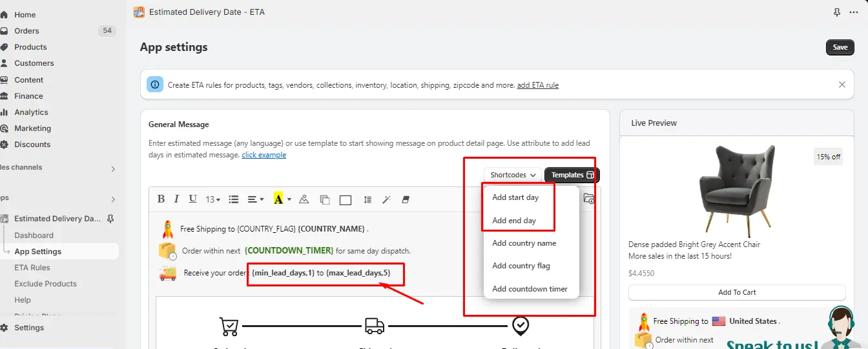Apply underline formatting in editor

pos(192,199)
